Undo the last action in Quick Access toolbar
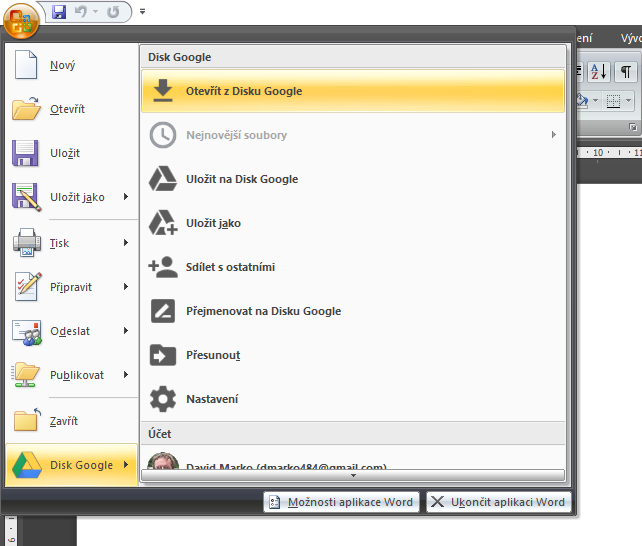 pos(81,12)
